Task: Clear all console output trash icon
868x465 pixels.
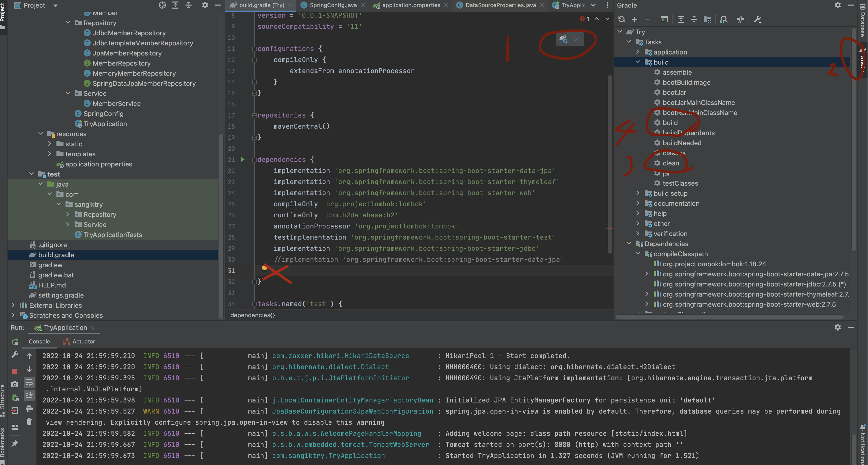Action: click(x=29, y=422)
